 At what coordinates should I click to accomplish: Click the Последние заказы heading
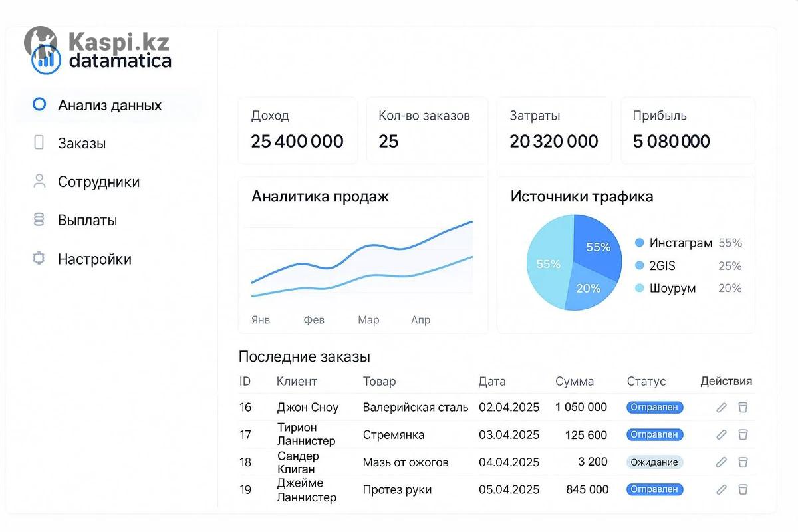[304, 356]
